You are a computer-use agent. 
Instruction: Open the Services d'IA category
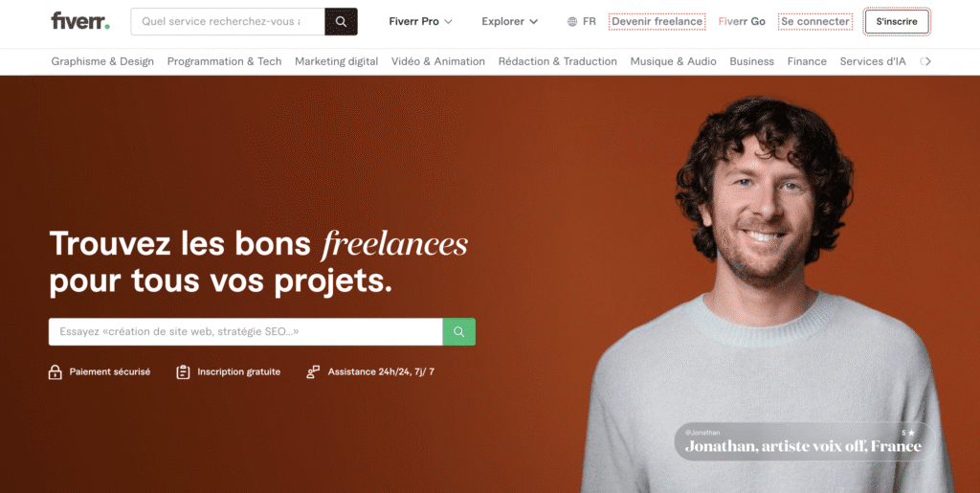click(873, 61)
